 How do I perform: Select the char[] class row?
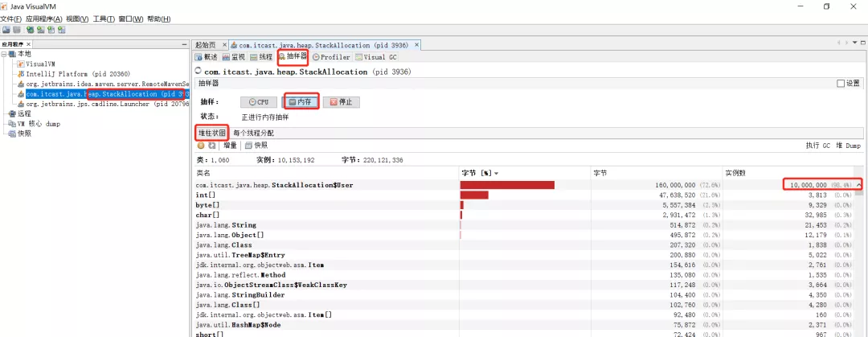[x=525, y=215]
